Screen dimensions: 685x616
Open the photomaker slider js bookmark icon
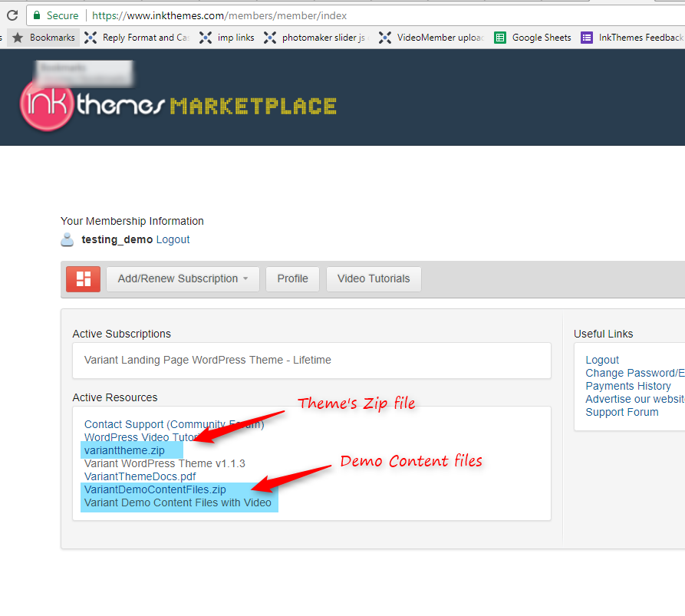coord(270,38)
